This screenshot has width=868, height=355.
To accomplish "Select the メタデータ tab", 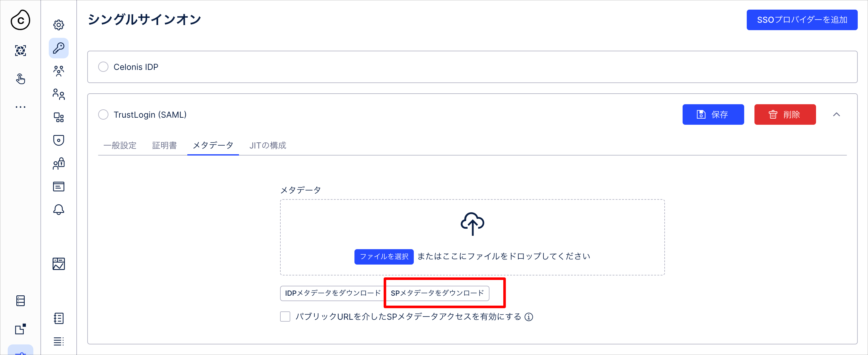I will click(x=213, y=145).
